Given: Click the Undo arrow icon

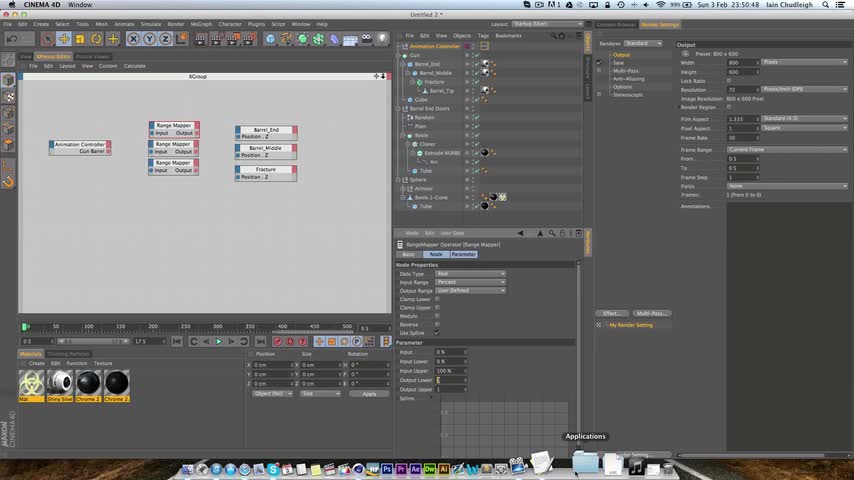Looking at the screenshot, I should pos(12,39).
